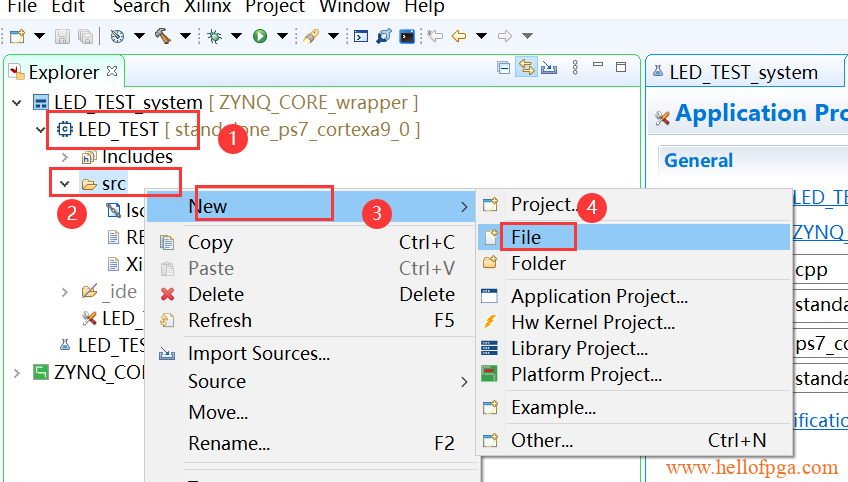Expand the ZYNQ_CORE platform node
848x482 pixels.
(x=17, y=373)
